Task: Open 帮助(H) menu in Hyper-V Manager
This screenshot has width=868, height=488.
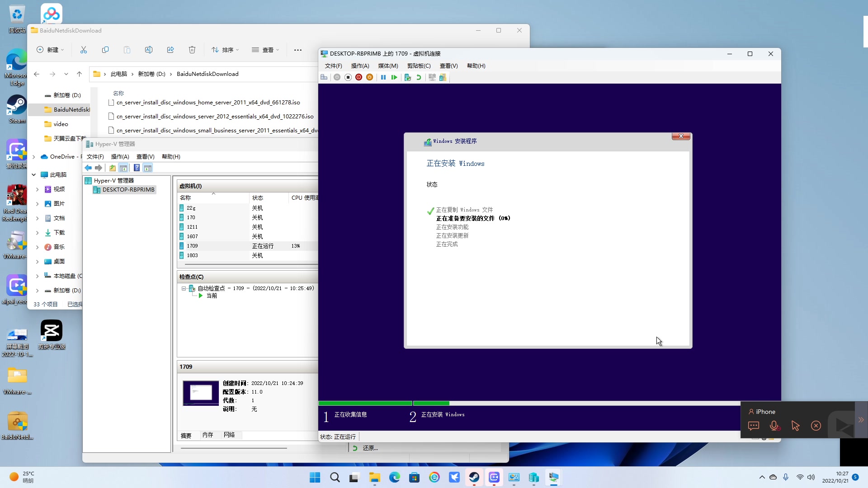Action: coord(171,157)
